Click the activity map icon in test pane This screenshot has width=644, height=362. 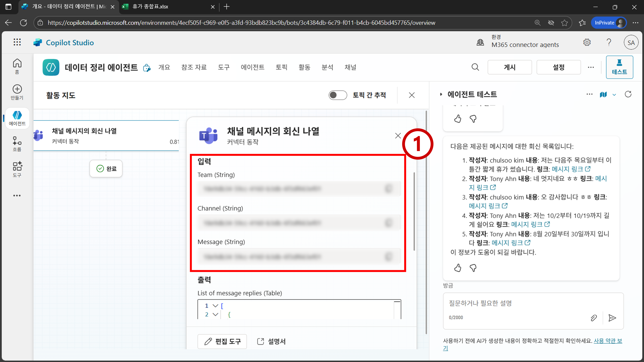click(603, 94)
